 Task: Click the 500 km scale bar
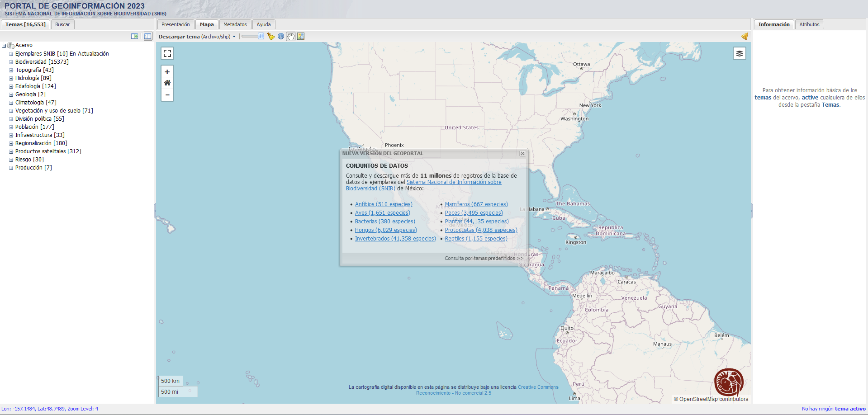(170, 381)
